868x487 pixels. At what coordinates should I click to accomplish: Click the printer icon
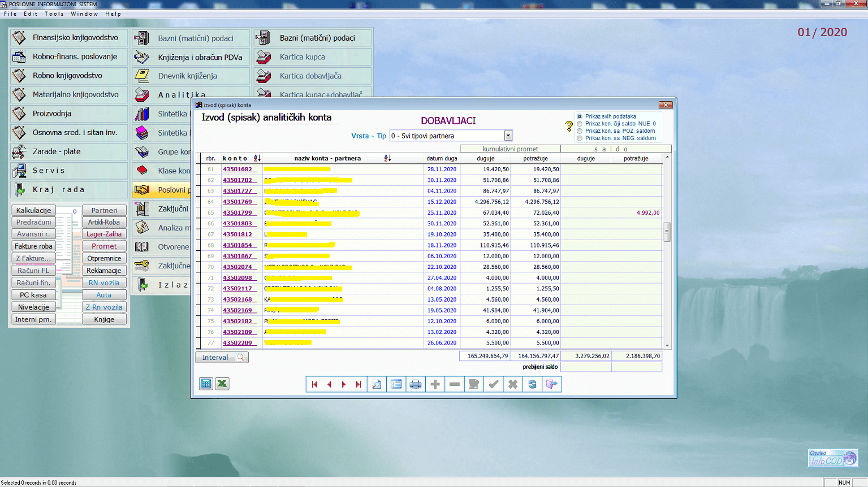(416, 384)
